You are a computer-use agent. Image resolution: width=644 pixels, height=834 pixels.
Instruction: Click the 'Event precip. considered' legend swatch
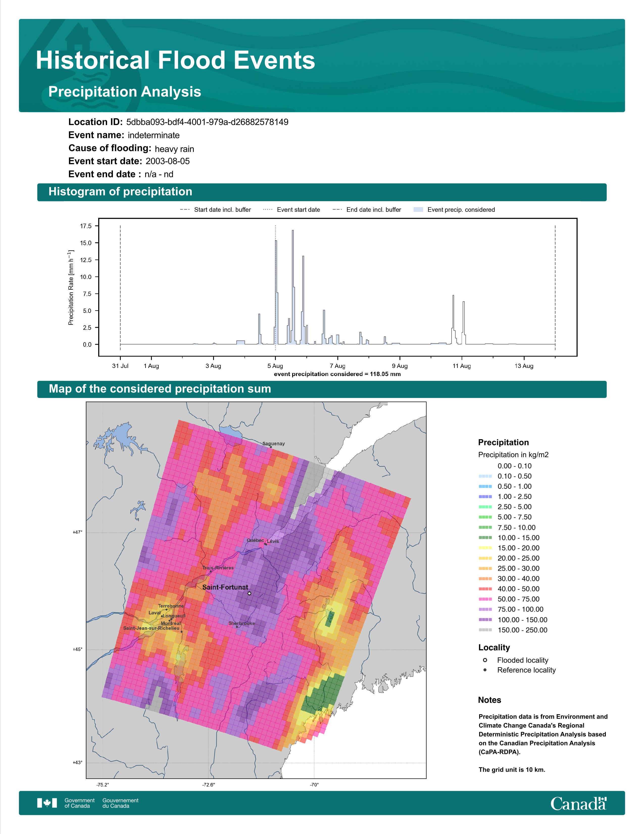[418, 210]
